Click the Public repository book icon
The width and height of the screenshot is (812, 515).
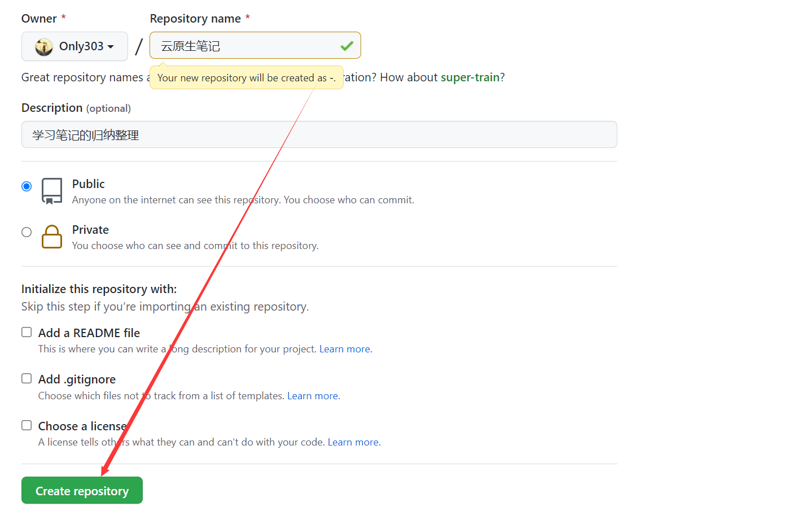coord(52,191)
